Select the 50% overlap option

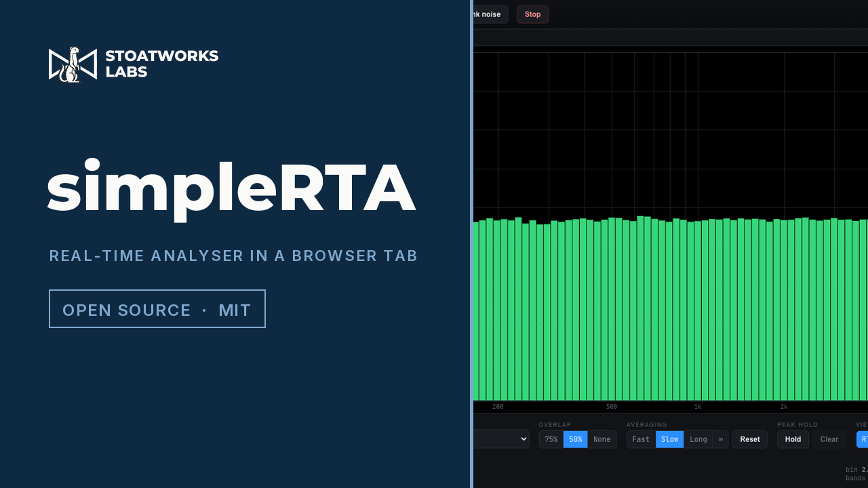pyautogui.click(x=576, y=439)
